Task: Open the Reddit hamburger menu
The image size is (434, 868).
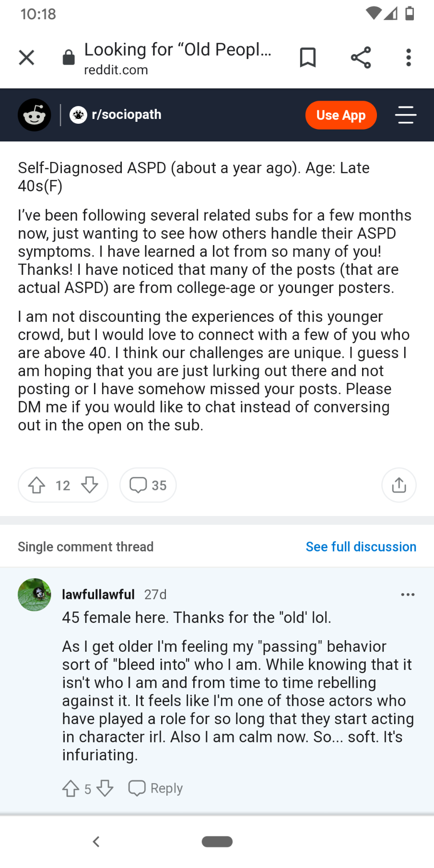Action: pos(405,115)
